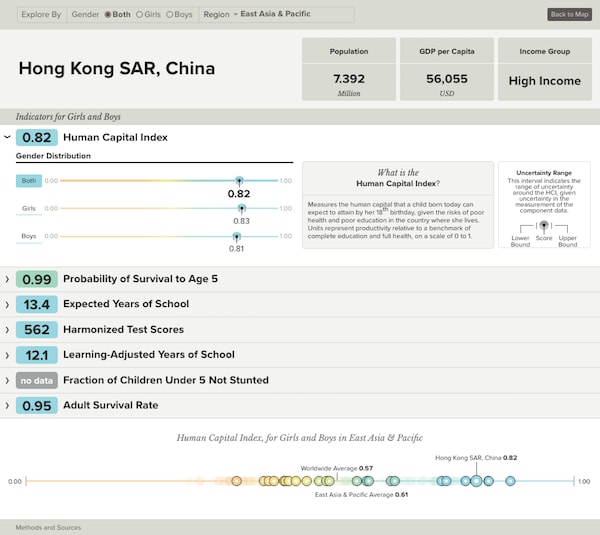Expand Learning-Adjusted Years of School row
Viewport: 600px width, 535px height.
point(7,355)
